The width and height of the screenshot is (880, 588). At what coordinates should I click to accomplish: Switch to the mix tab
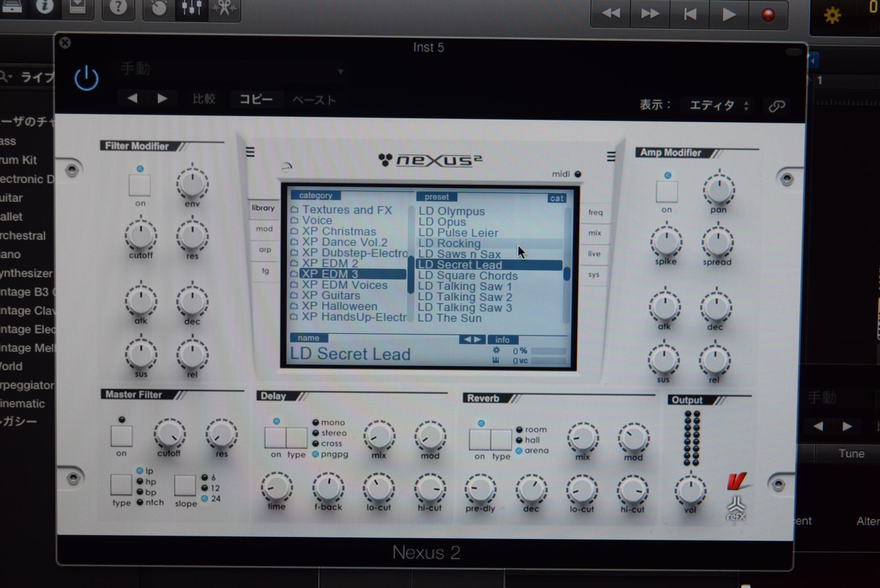click(595, 233)
